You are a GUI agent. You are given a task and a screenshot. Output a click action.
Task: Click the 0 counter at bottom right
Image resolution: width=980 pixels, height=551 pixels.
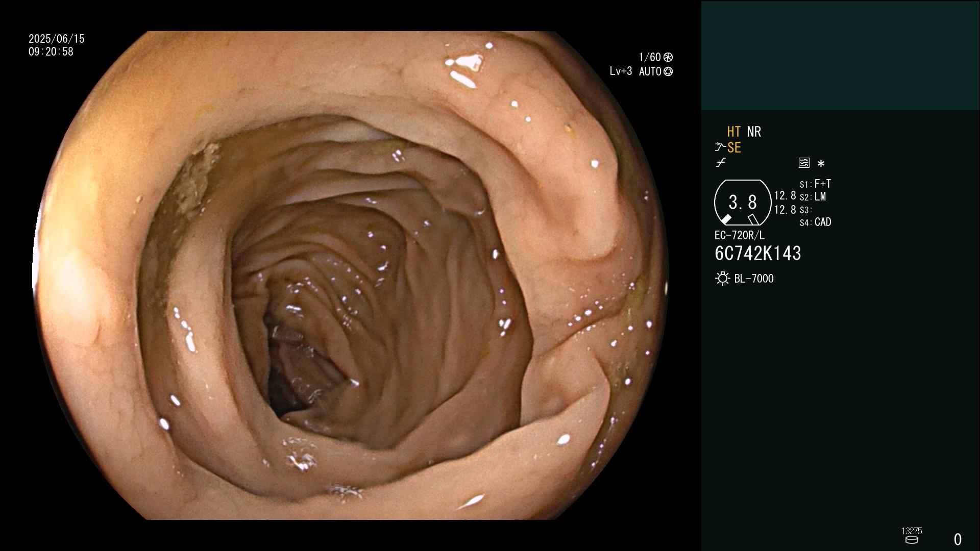(x=958, y=539)
